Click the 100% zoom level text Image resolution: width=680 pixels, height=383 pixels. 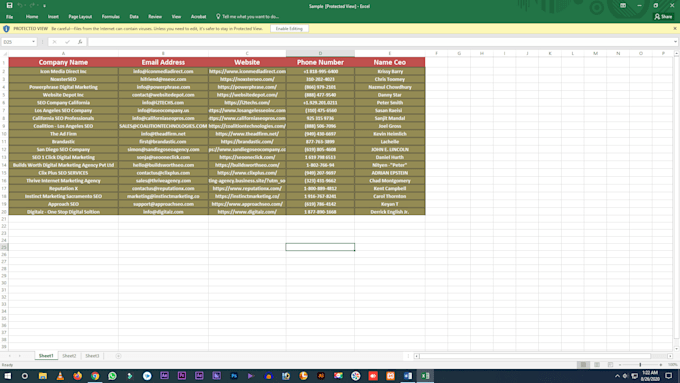(x=673, y=365)
